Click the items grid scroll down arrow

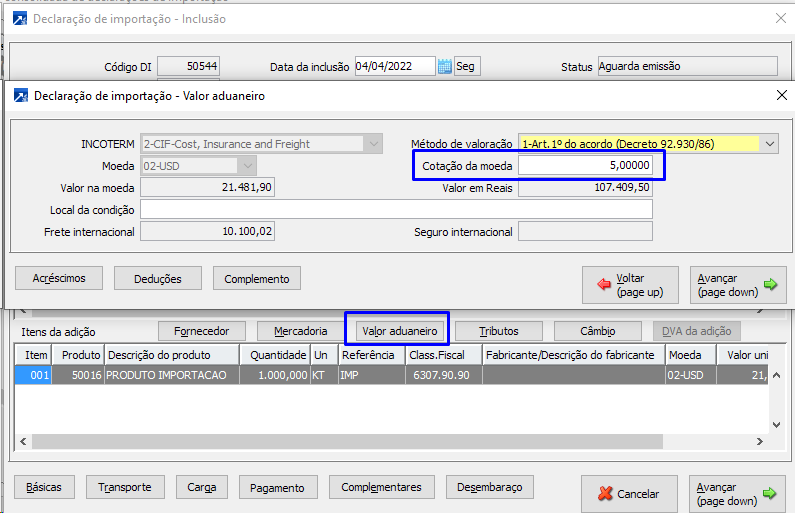pos(776,425)
